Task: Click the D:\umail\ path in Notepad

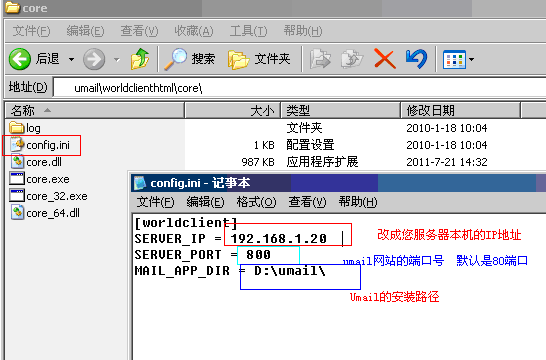Action: pyautogui.click(x=290, y=271)
